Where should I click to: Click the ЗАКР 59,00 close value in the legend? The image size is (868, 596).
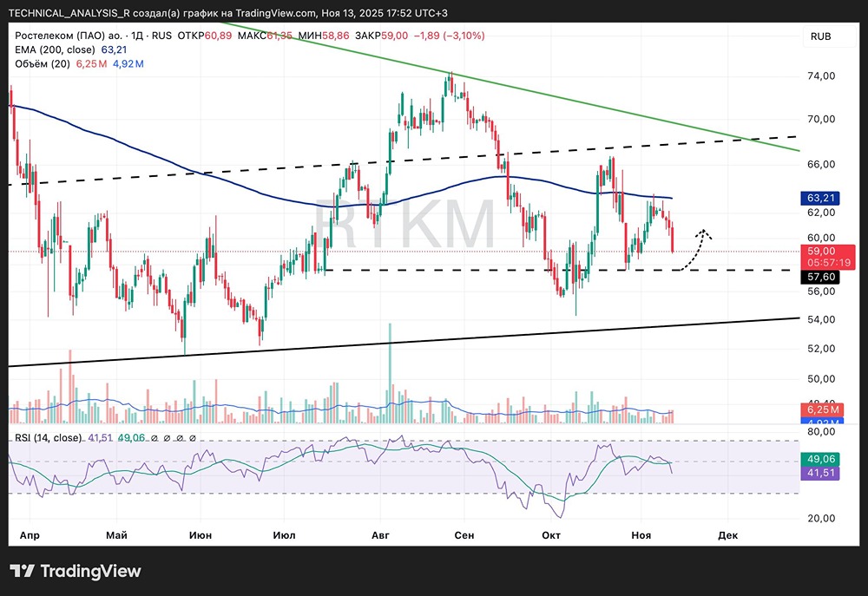[381, 36]
